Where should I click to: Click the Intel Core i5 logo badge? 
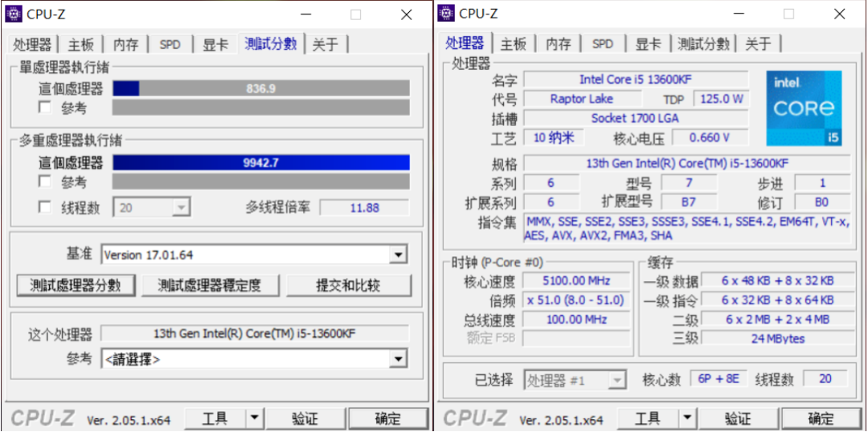point(803,108)
